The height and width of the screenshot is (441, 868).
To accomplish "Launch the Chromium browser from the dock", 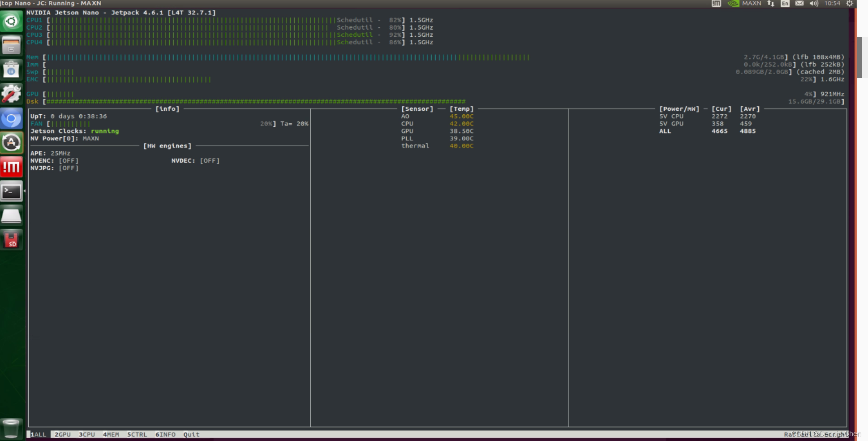I will point(11,118).
